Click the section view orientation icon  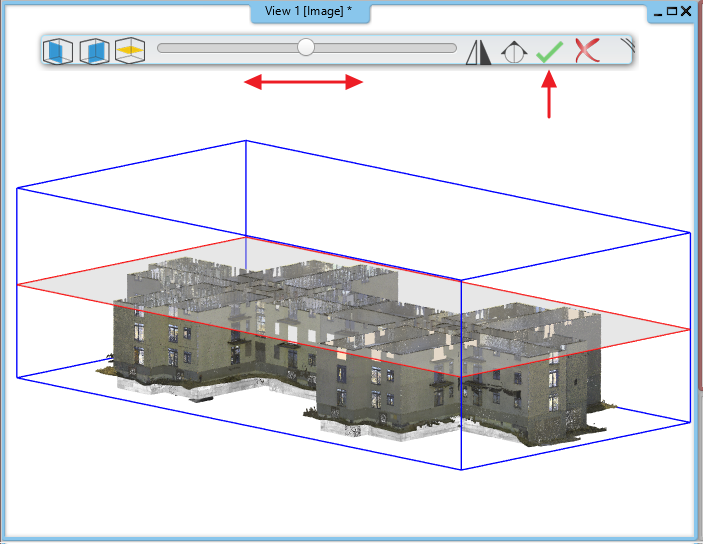pos(514,52)
